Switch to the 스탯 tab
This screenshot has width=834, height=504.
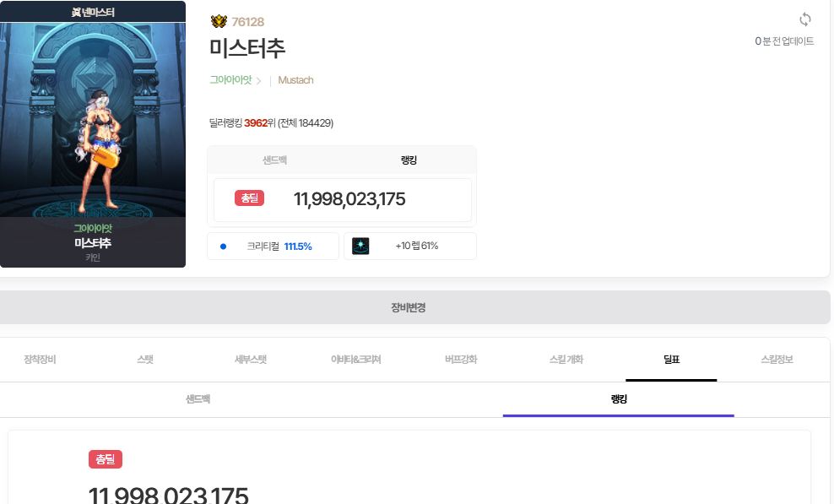[145, 360]
